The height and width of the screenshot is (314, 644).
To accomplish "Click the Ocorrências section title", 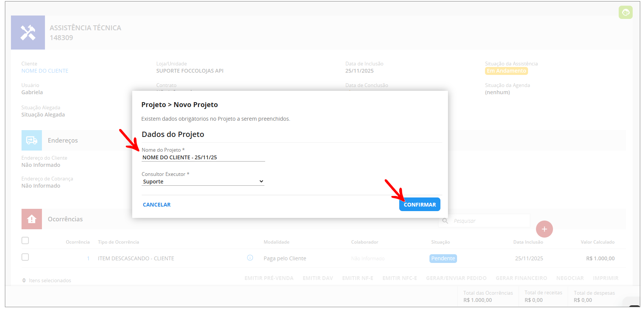I will (65, 219).
